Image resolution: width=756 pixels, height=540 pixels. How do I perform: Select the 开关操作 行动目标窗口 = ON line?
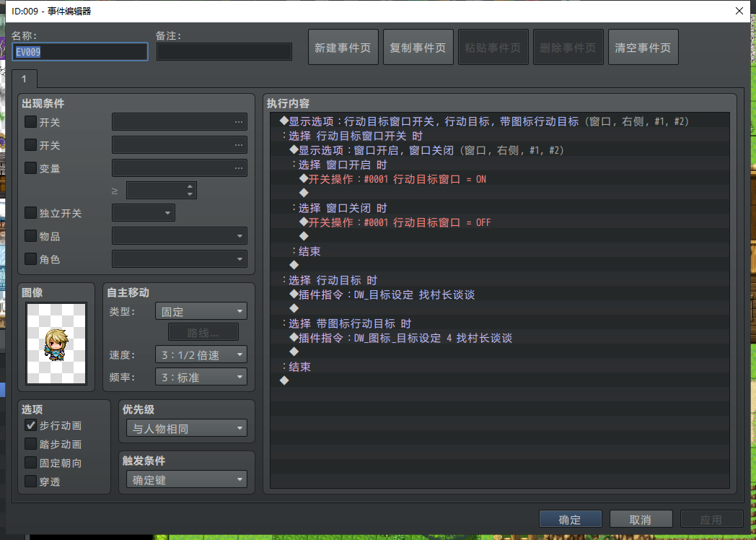[500, 179]
